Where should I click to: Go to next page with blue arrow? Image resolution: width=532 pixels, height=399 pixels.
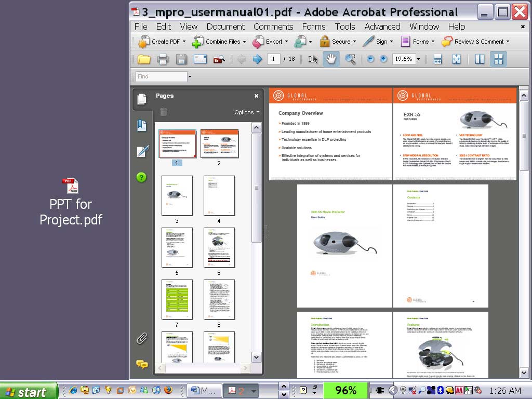pos(257,59)
